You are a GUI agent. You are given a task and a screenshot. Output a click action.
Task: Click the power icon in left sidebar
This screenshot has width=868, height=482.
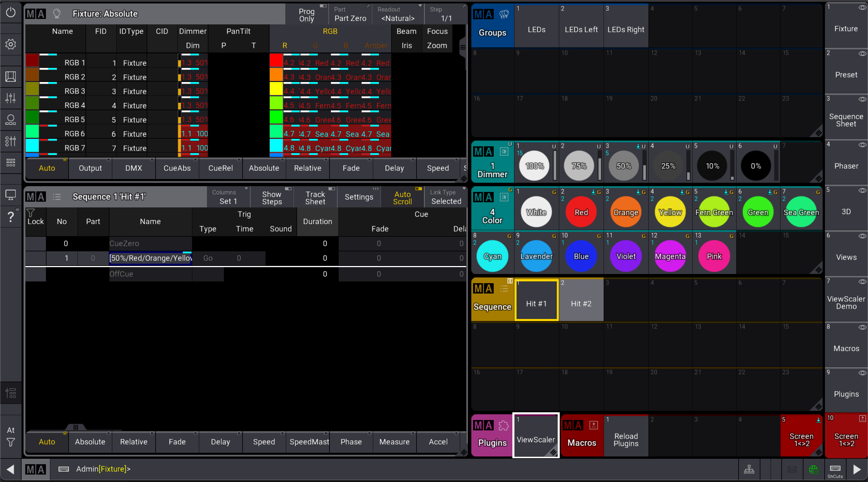click(x=11, y=12)
